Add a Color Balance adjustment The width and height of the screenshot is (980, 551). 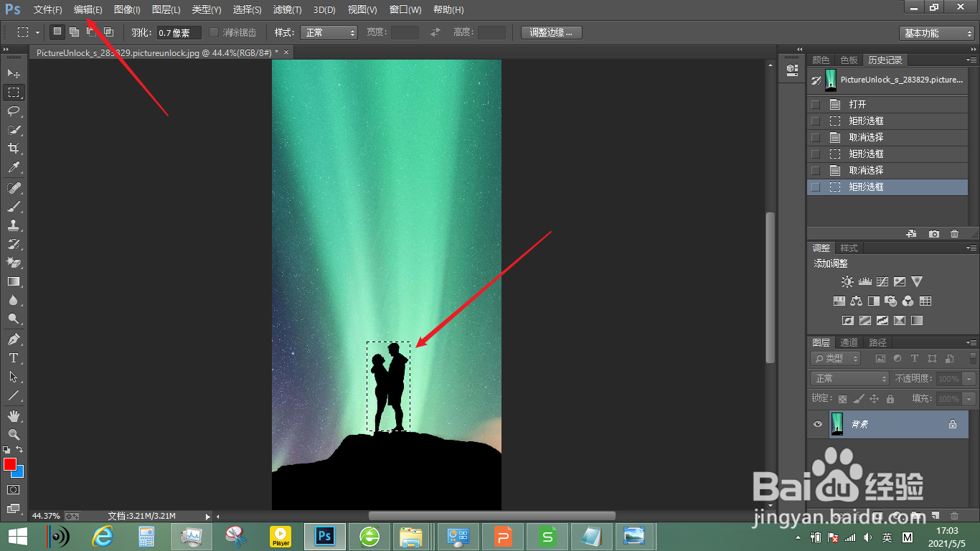click(x=857, y=301)
